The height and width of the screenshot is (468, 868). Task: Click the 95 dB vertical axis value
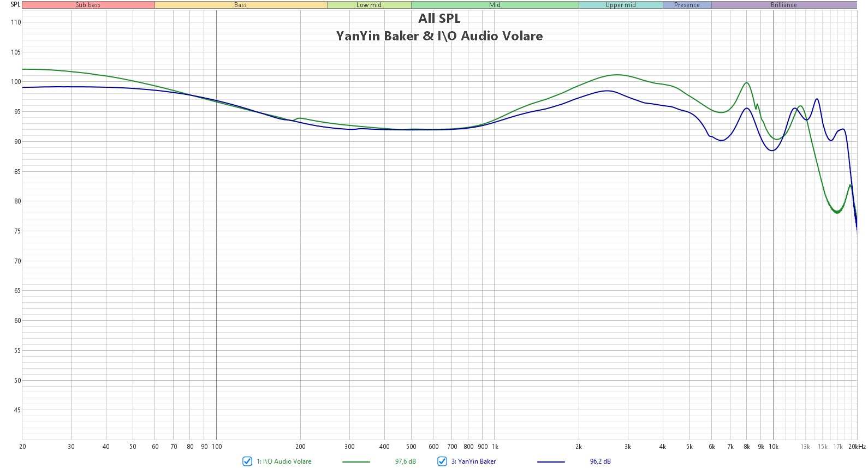click(x=17, y=112)
